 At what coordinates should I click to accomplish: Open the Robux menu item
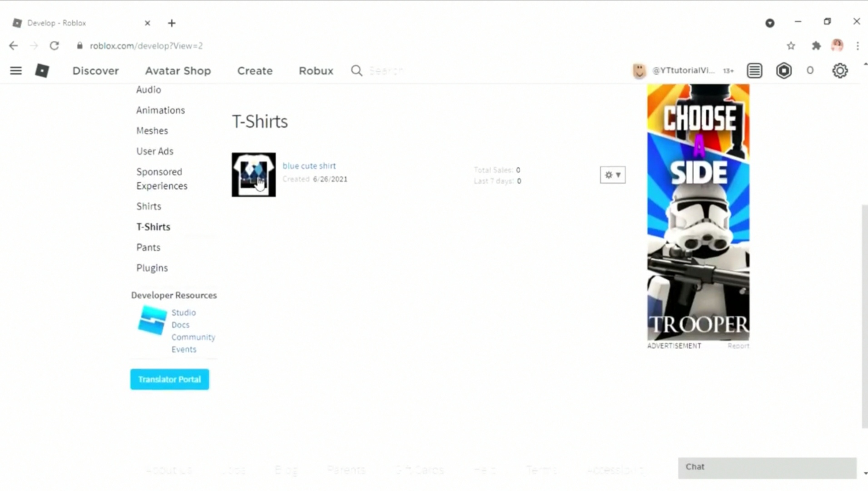(316, 70)
